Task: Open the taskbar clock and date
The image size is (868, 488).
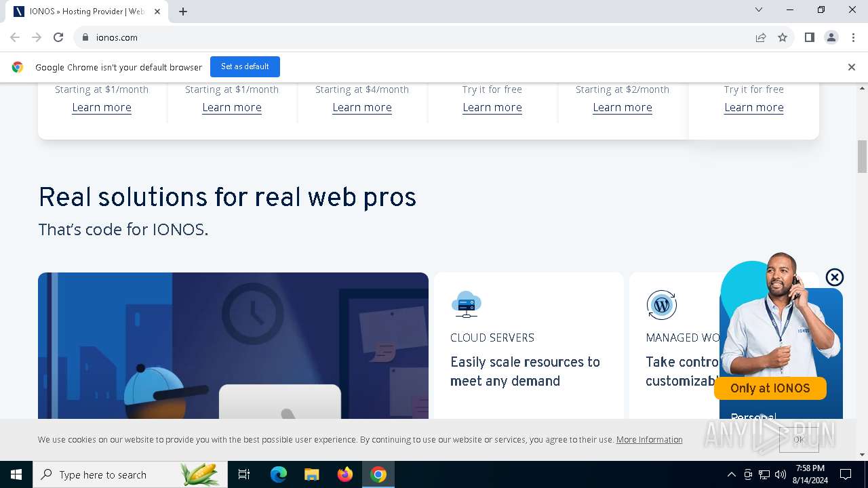Action: point(810,474)
